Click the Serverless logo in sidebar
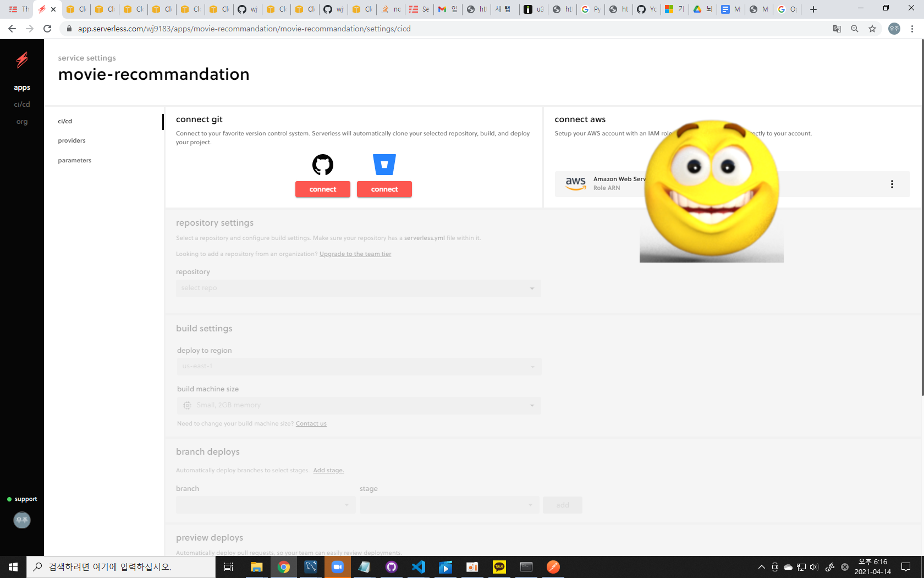This screenshot has height=578, width=924. [22, 59]
